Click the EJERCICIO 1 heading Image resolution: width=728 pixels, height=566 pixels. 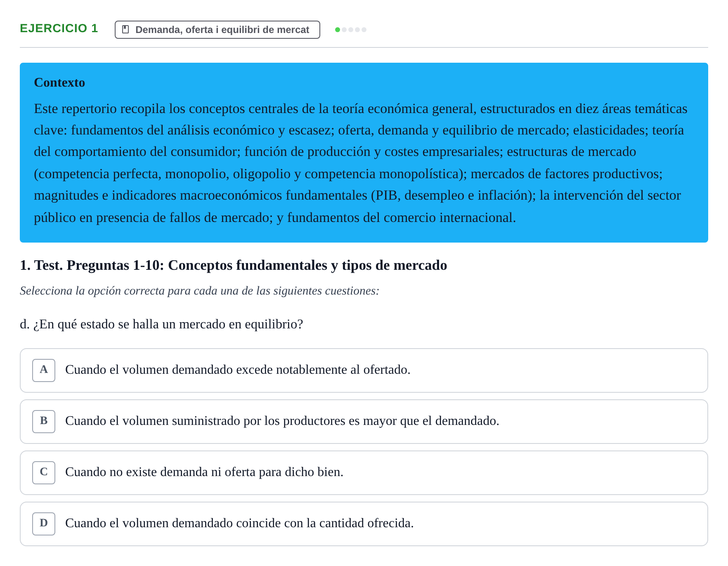[59, 28]
